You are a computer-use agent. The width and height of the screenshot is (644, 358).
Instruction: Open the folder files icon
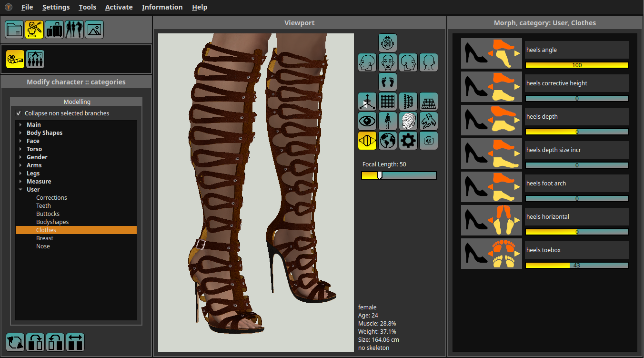click(x=14, y=30)
